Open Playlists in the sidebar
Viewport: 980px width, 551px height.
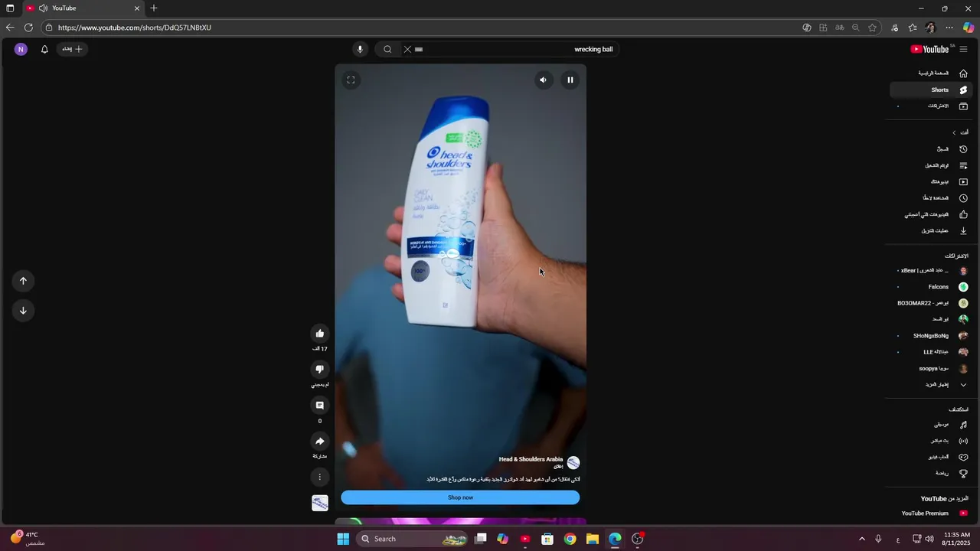[x=932, y=165]
